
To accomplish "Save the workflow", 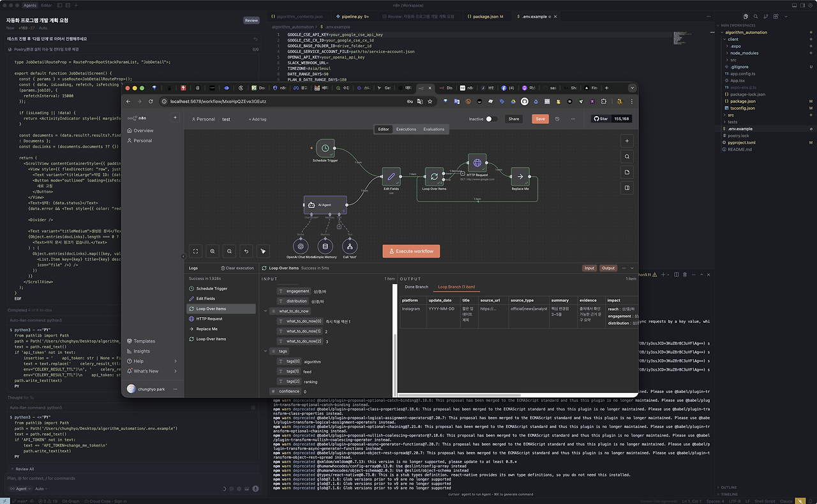I will tap(540, 119).
